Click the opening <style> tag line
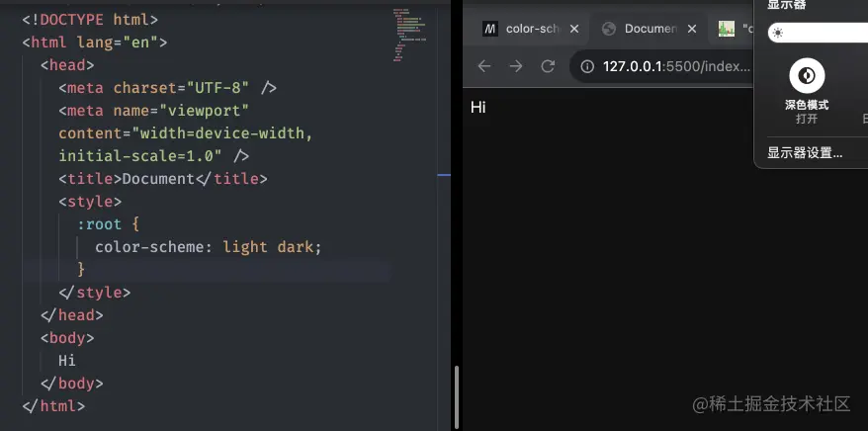This screenshot has height=431, width=868. 90,202
